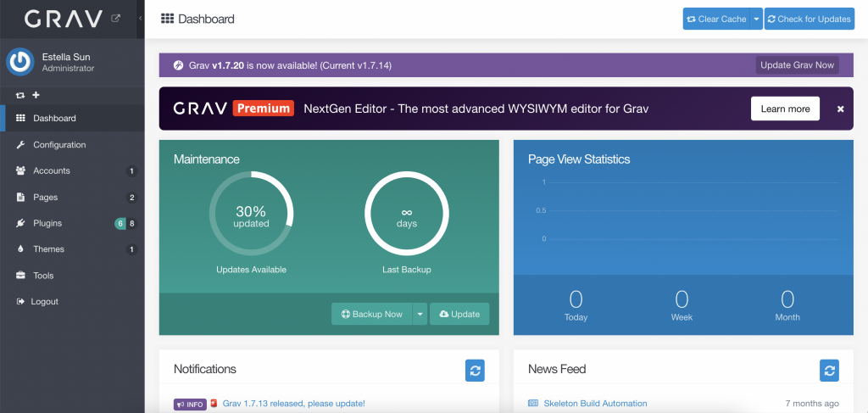868x413 pixels.
Task: Click the Tools briefcase icon
Action: click(x=20, y=275)
